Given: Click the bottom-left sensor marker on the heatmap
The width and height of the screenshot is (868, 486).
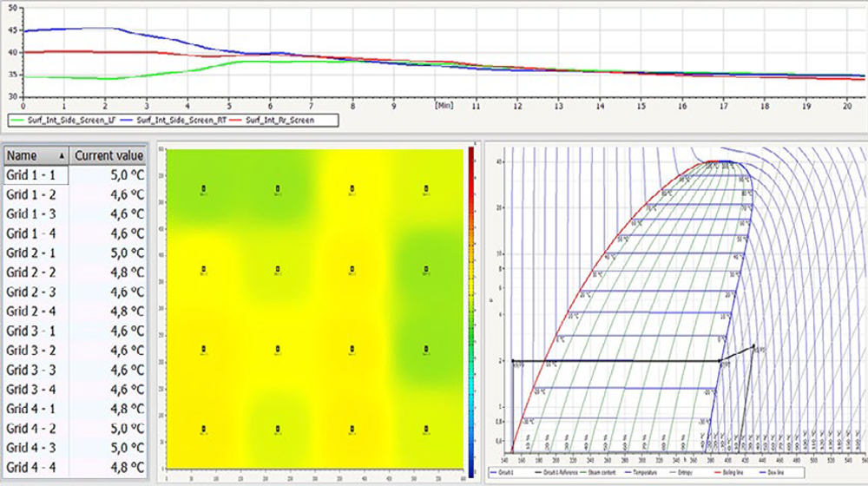Looking at the screenshot, I should (204, 430).
